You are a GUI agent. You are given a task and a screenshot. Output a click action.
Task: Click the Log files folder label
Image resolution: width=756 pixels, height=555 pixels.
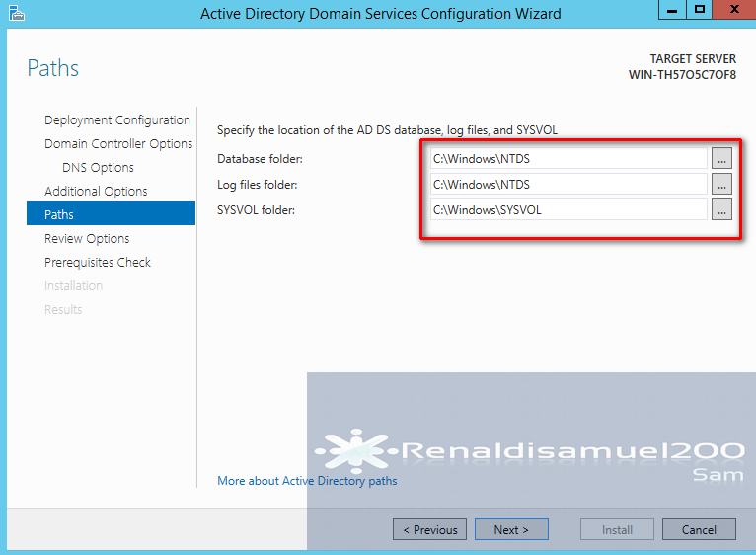tap(257, 185)
